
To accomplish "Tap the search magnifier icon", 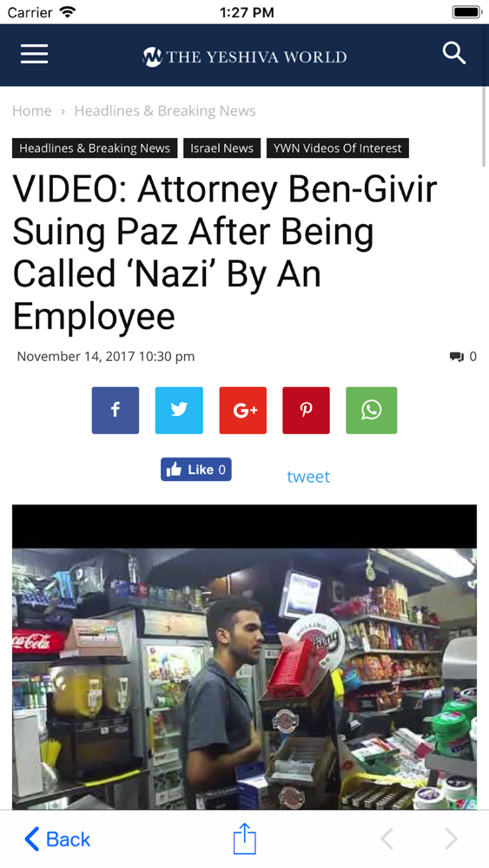I will click(x=453, y=54).
